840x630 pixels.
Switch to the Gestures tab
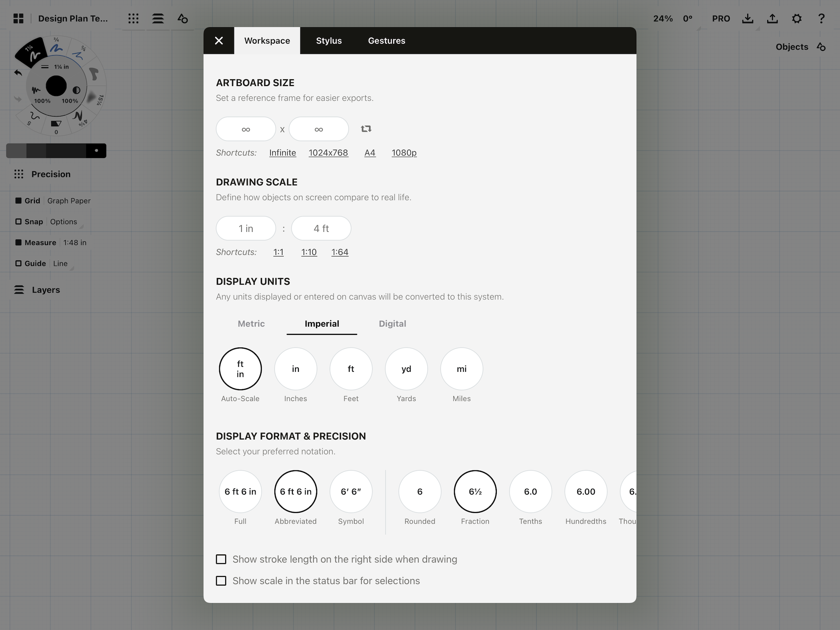point(386,40)
